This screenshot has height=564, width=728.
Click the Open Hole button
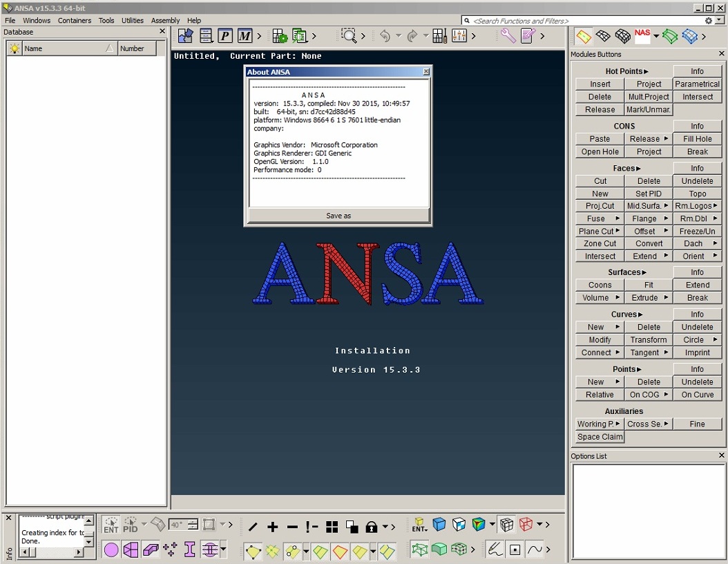tap(600, 152)
